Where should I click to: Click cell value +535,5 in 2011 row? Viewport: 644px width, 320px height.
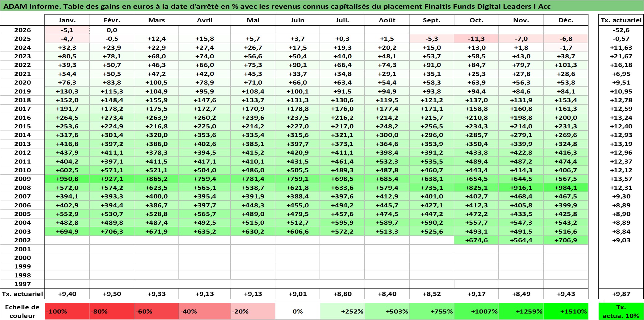[x=432, y=161]
